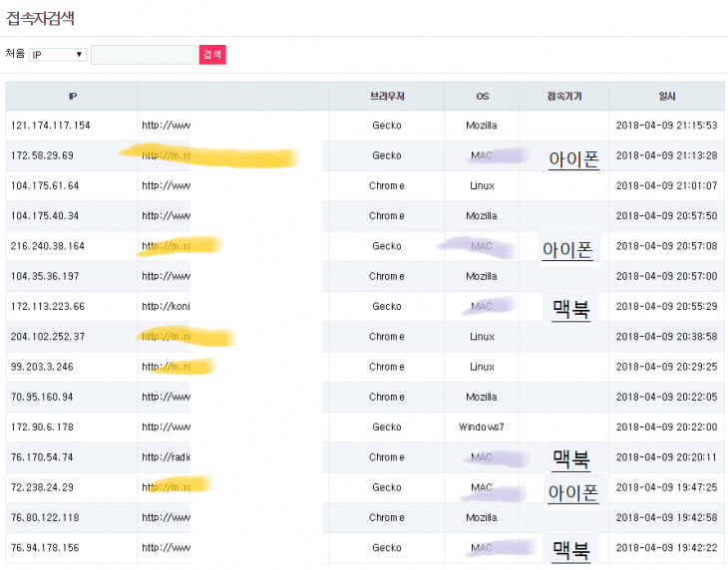The height and width of the screenshot is (570, 728).
Task: Click the IP column header
Action: pos(72,97)
